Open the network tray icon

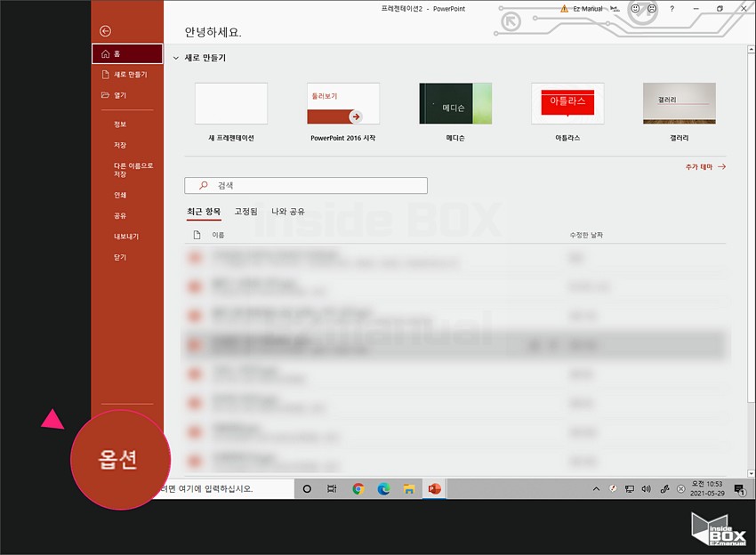[629, 489]
